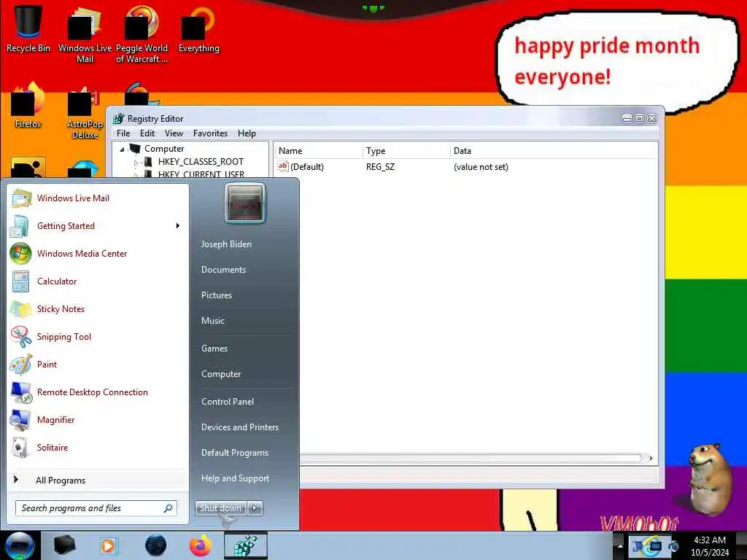Screen dimensions: 747x560
Task: Select HKEY_CURRENT_USER in registry tree
Action: [201, 174]
